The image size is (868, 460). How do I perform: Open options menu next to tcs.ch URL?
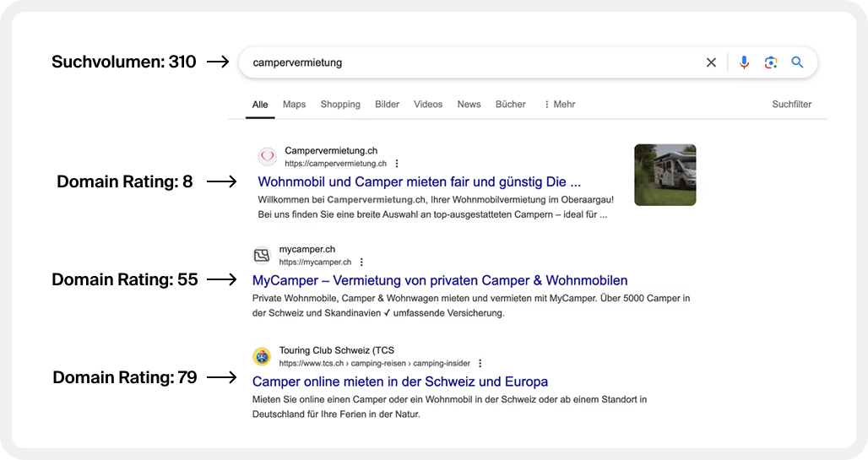(x=480, y=363)
